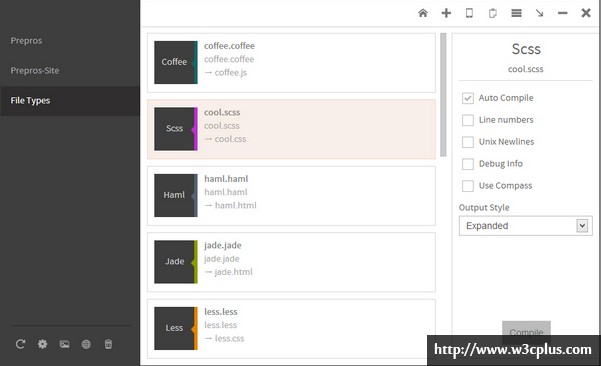601x366 pixels.
Task: Open the globe live preview icon
Action: tap(86, 344)
